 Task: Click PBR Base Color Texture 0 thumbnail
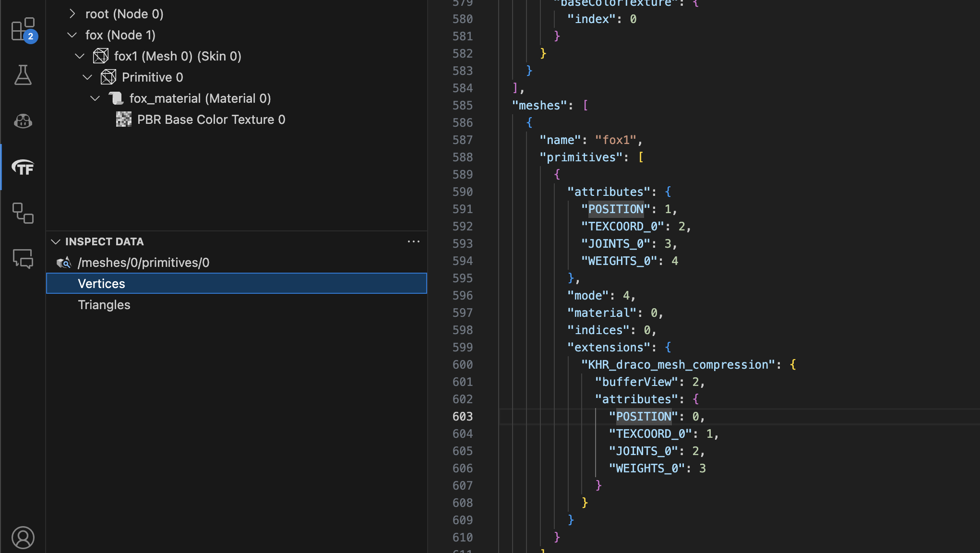123,119
